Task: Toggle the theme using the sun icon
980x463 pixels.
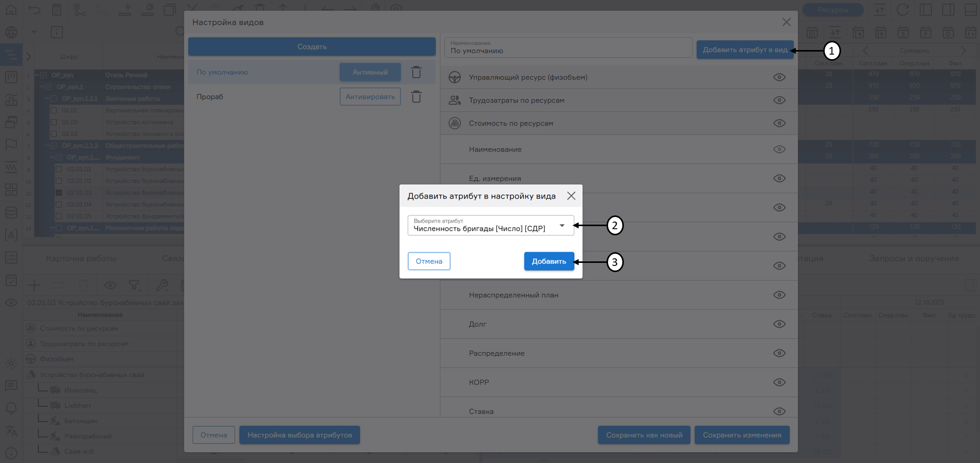Action: coord(11,363)
